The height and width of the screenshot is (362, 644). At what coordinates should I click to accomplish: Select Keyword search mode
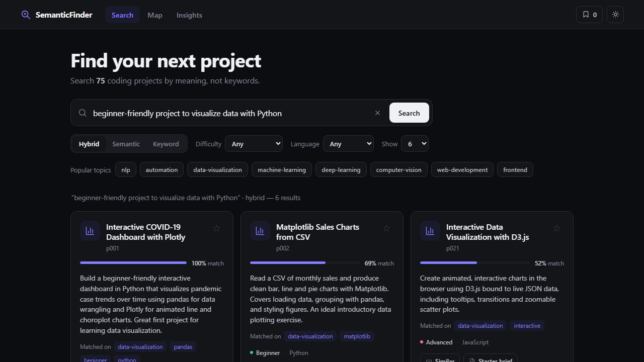point(166,144)
